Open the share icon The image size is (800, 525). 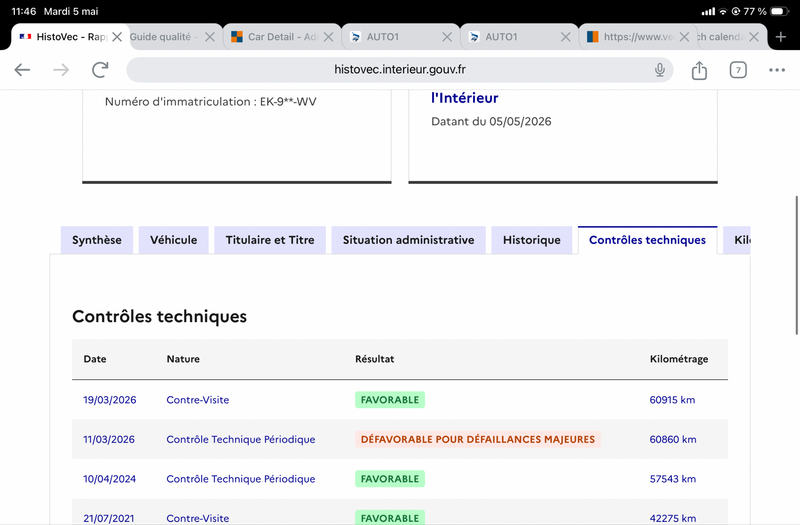click(x=699, y=70)
